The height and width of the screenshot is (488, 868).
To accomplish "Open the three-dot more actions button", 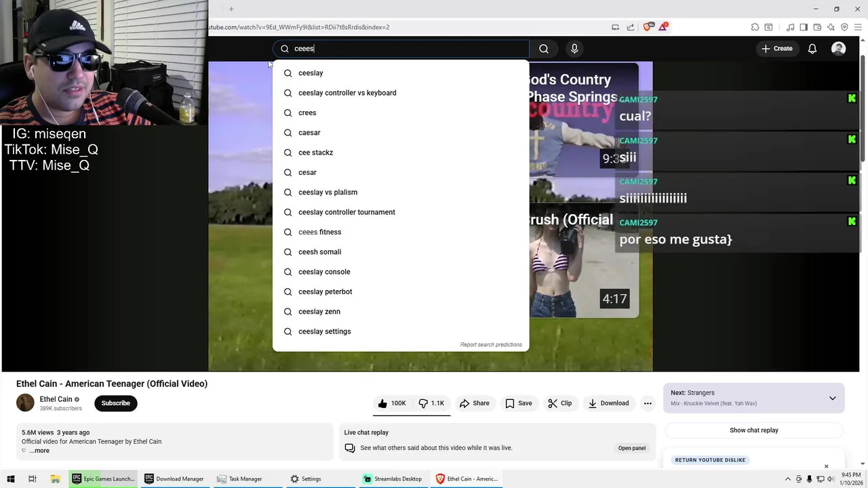I will click(648, 403).
